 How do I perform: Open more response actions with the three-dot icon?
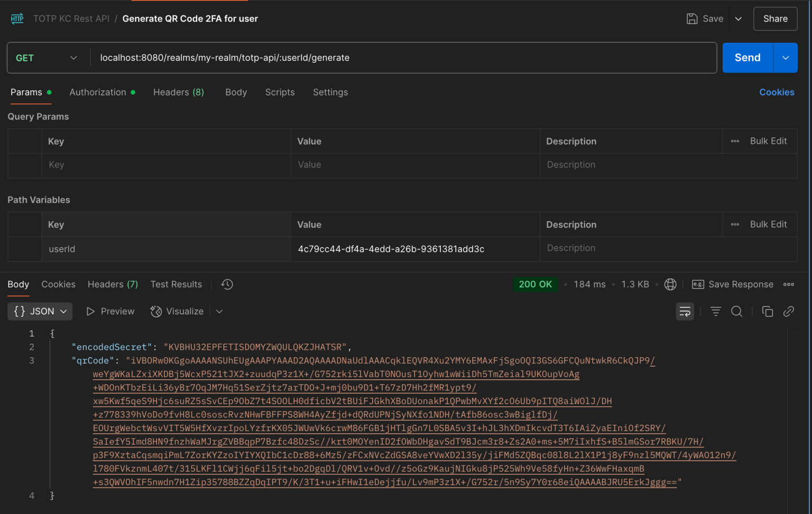(x=789, y=284)
